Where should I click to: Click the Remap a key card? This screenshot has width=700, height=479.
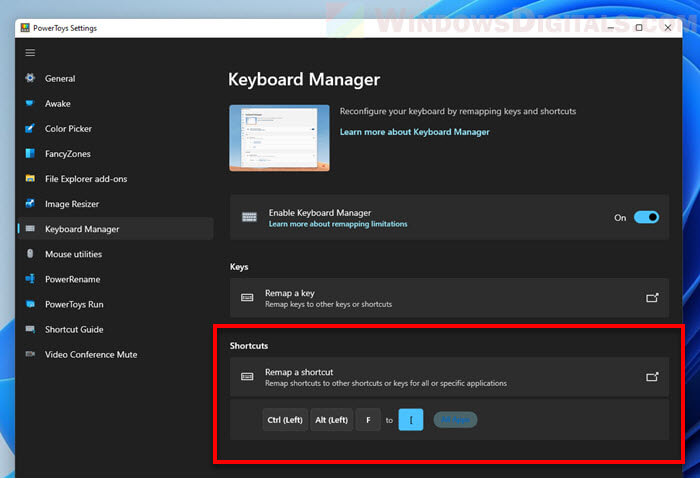(x=450, y=298)
